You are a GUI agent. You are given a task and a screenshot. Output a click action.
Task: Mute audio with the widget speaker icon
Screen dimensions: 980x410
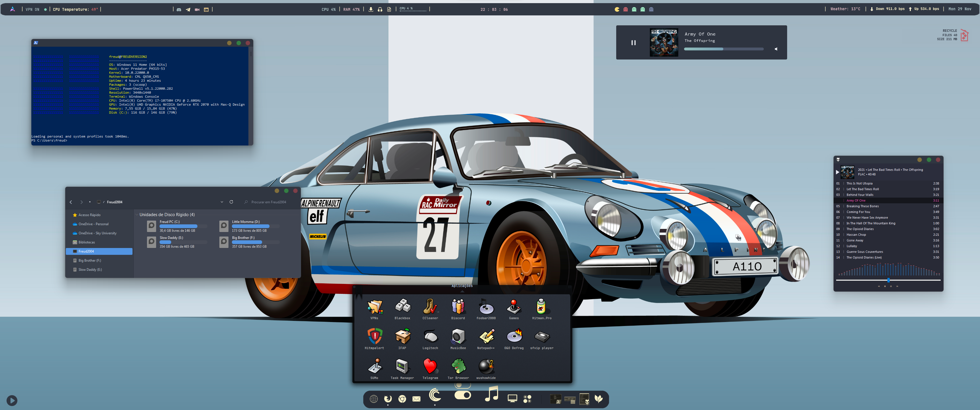pyautogui.click(x=776, y=49)
